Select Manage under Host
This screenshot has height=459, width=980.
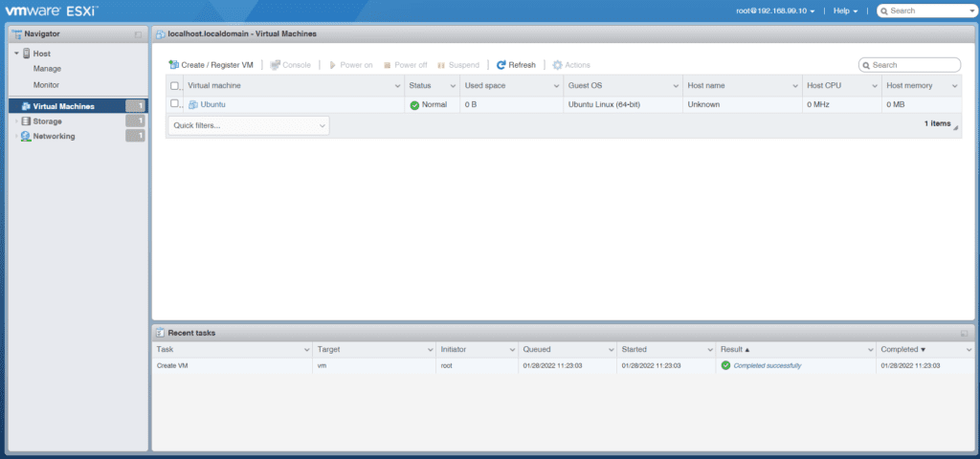pyautogui.click(x=47, y=69)
